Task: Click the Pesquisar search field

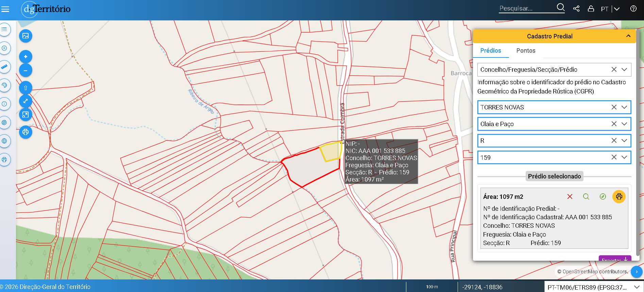Action: [526, 8]
